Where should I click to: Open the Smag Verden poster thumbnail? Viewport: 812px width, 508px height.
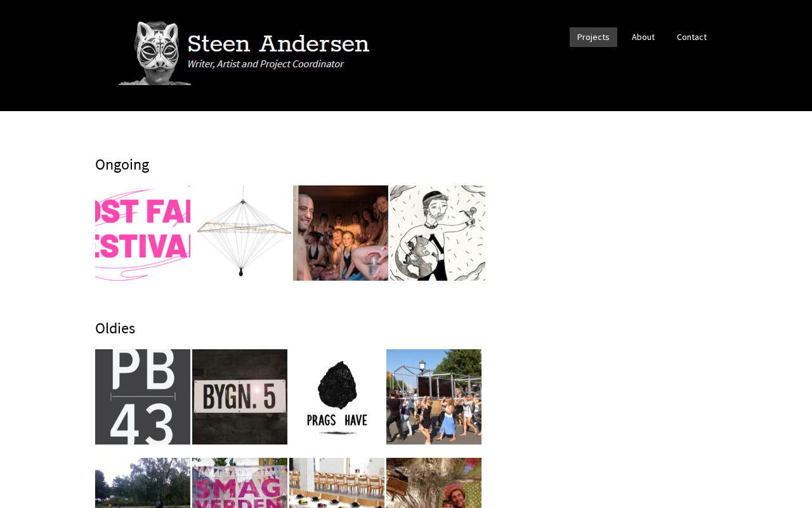(x=240, y=483)
